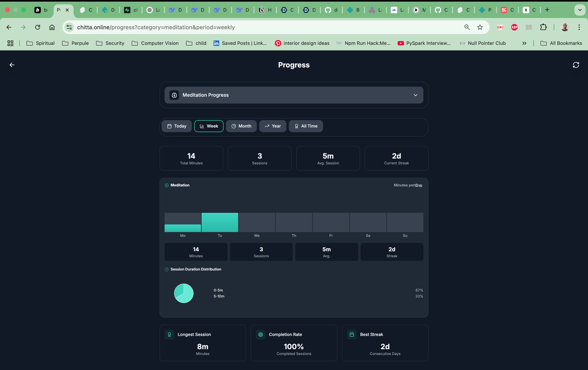This screenshot has height=370, width=588.
Task: Select the Today period filter
Action: click(177, 126)
